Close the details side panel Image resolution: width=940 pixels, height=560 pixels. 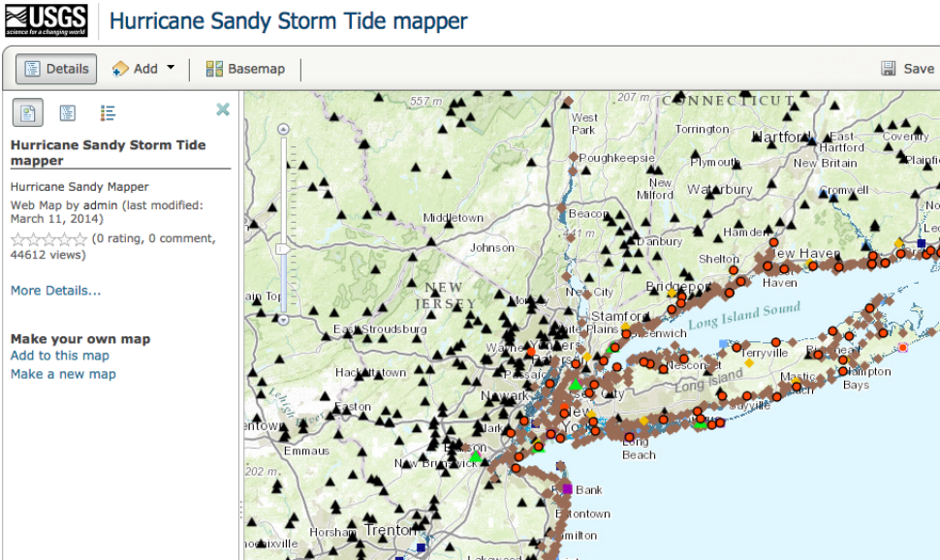pyautogui.click(x=223, y=109)
